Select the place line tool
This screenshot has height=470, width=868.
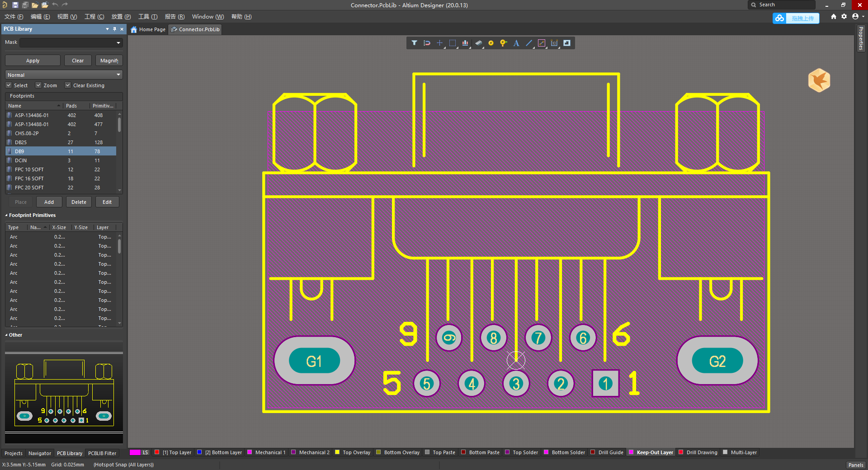[529, 43]
